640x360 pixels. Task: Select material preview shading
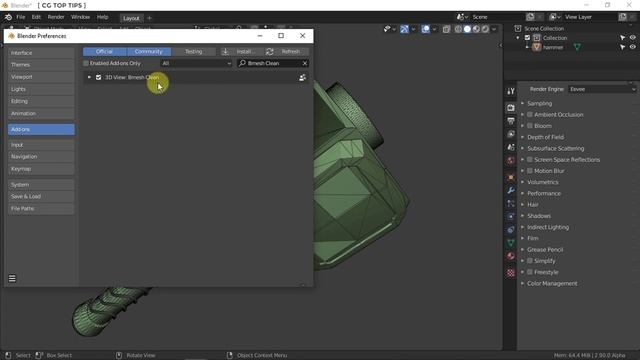coord(476,29)
